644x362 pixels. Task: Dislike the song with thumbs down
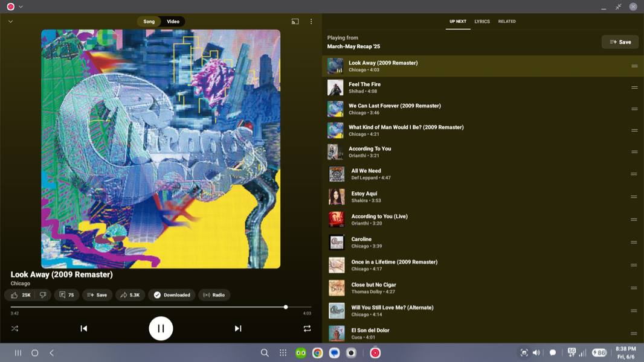coord(43,295)
